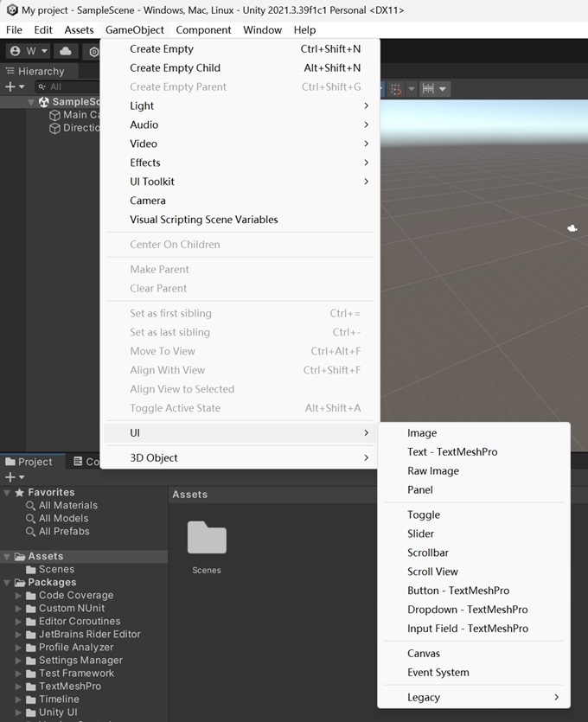The height and width of the screenshot is (722, 588).
Task: Create a UI Toggle
Action: click(474, 514)
